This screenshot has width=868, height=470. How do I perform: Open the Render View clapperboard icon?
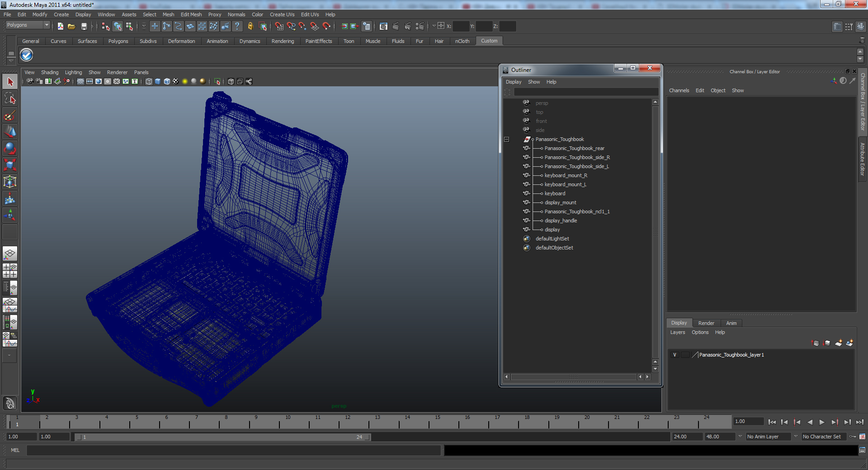pyautogui.click(x=383, y=26)
